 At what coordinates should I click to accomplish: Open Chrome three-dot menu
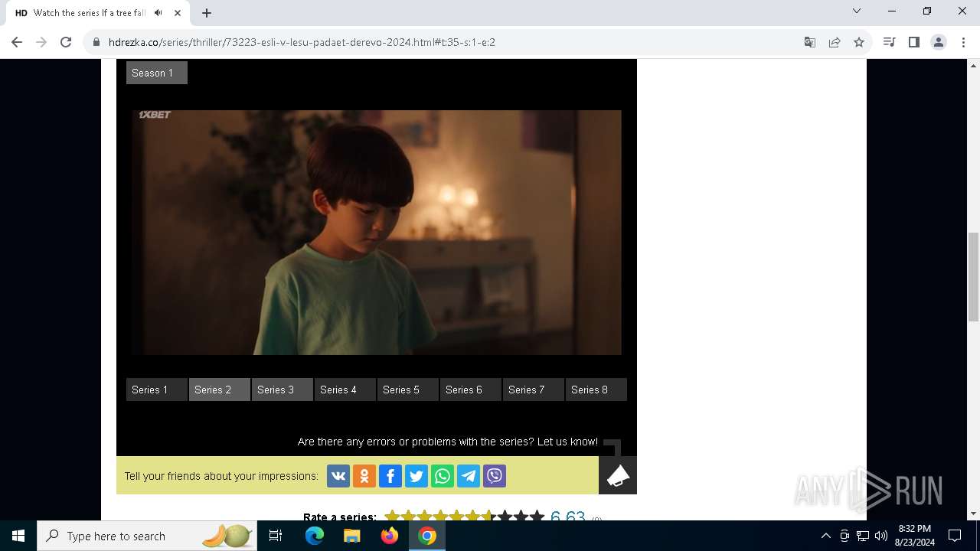tap(963, 42)
